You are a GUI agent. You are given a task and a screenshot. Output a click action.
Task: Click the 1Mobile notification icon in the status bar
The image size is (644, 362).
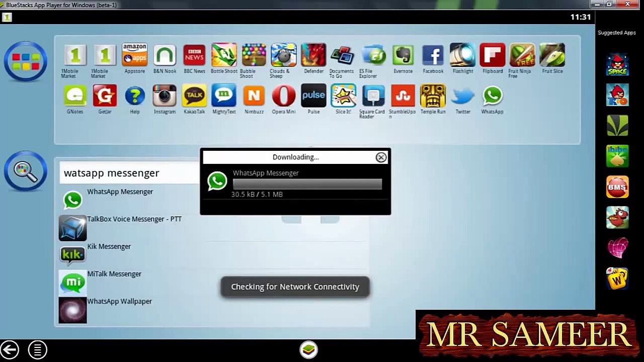[7, 17]
